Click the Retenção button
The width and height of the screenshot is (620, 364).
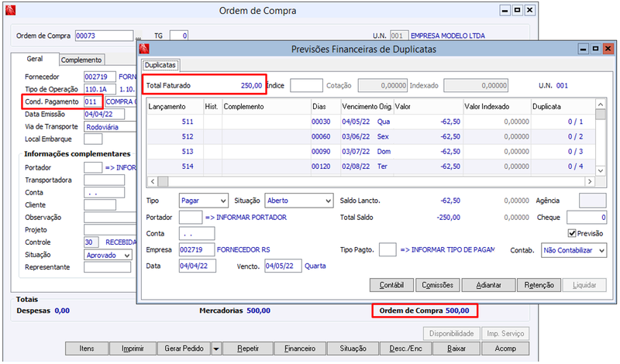(x=539, y=285)
